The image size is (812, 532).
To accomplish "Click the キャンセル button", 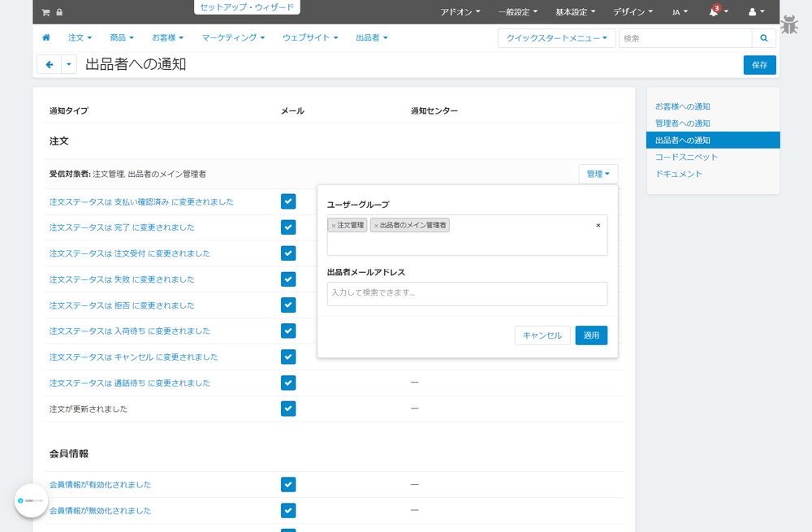I will point(542,335).
